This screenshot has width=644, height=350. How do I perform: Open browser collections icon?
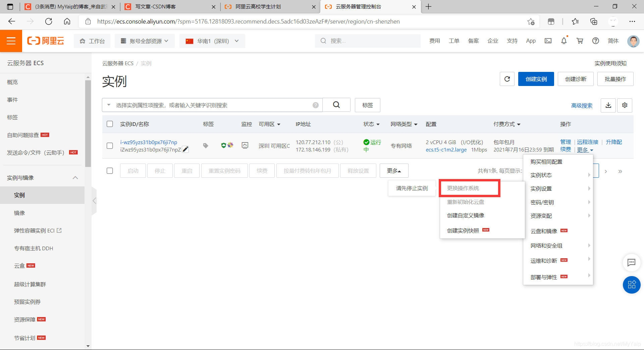tap(594, 21)
